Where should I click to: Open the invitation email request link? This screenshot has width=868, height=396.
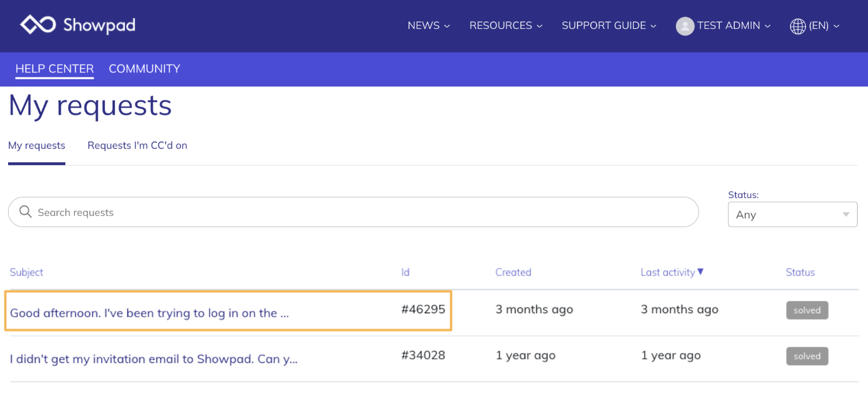point(153,359)
